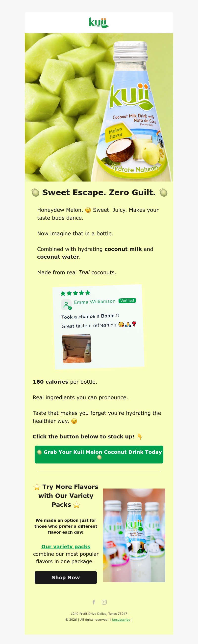Click the green Verified badge
198x644 pixels.
pos(127,301)
